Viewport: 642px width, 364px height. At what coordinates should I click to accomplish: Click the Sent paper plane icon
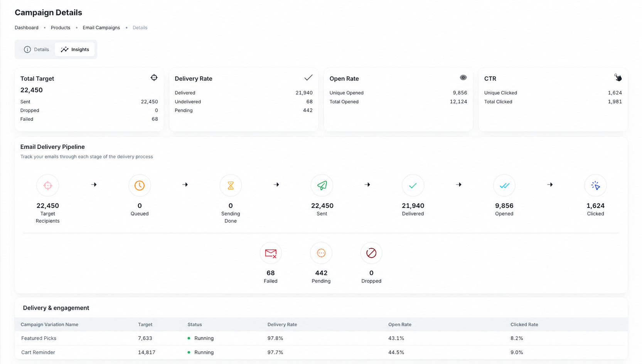322,185
